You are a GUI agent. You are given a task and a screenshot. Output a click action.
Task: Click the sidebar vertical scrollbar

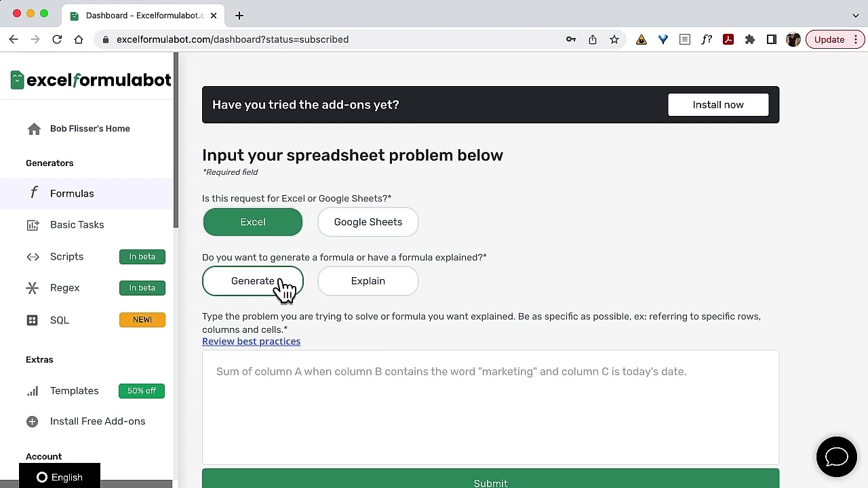(176, 141)
